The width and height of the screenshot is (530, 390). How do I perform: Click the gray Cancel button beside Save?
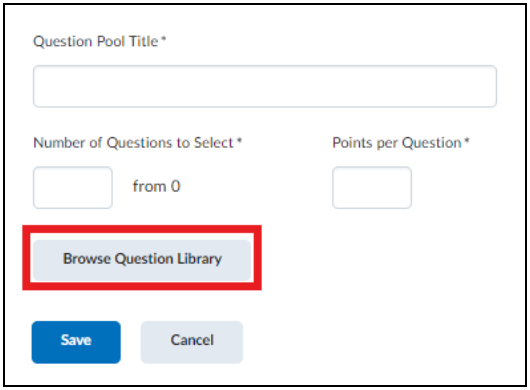click(x=192, y=342)
